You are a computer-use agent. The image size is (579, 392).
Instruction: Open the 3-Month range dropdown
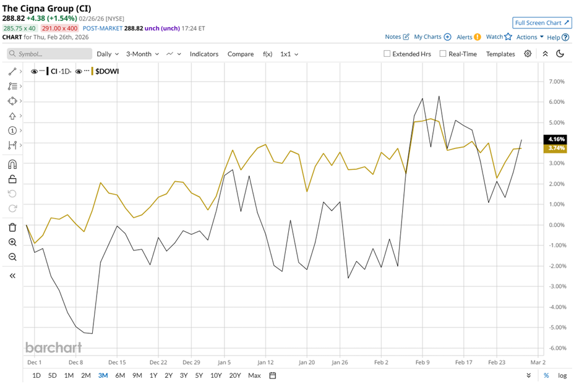point(142,54)
